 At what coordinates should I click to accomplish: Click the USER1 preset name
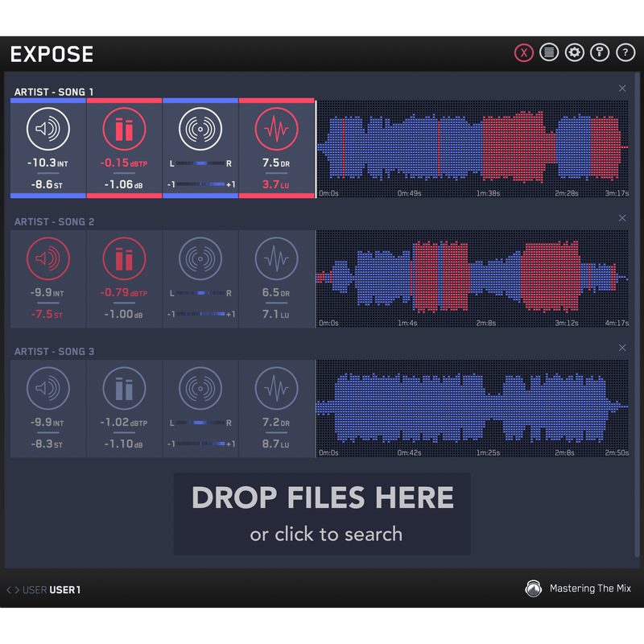click(x=65, y=590)
